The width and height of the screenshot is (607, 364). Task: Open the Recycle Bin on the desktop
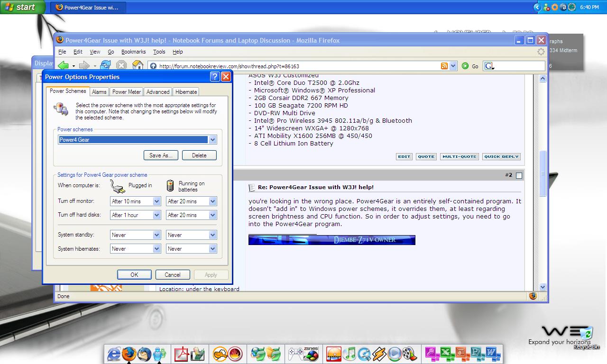click(587, 337)
